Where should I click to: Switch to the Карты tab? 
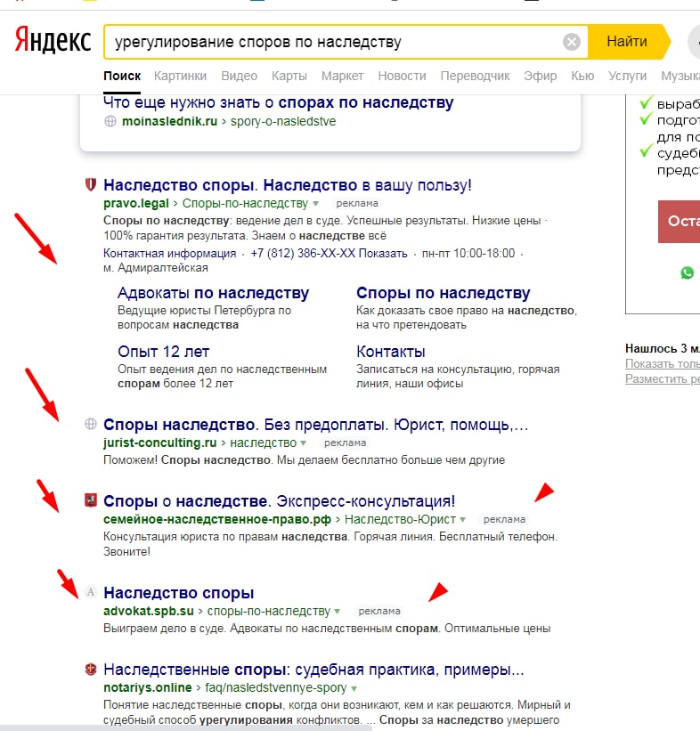[x=289, y=76]
